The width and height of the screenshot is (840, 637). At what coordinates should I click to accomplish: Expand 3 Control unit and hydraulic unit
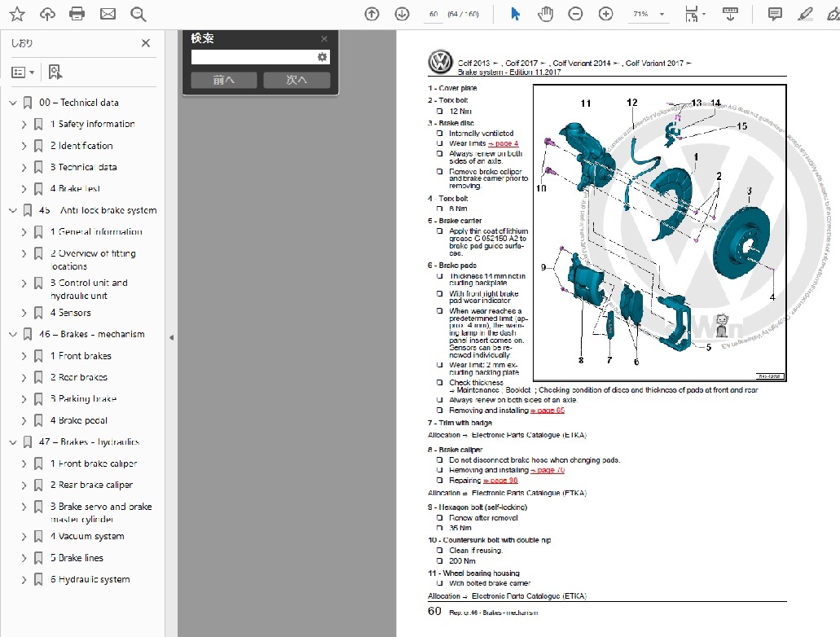click(24, 283)
